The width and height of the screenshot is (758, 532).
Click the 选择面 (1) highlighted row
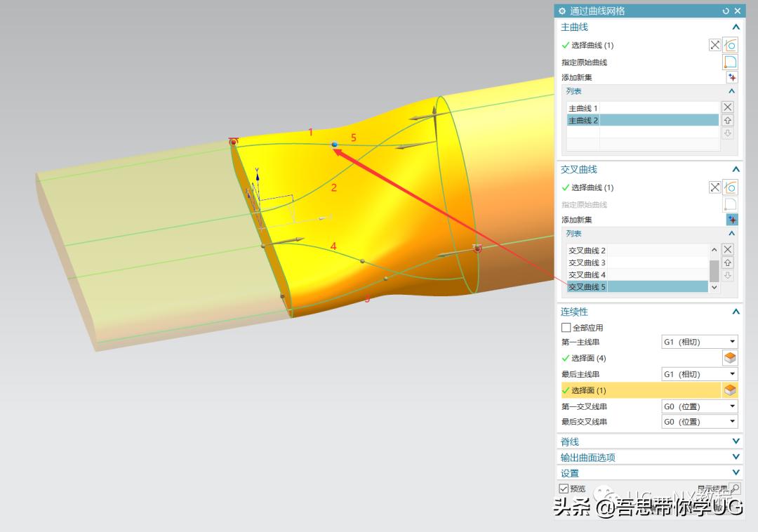[x=641, y=390]
